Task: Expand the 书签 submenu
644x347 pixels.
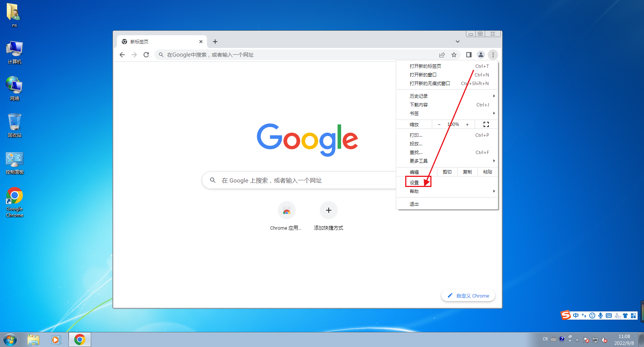Action: pyautogui.click(x=447, y=114)
